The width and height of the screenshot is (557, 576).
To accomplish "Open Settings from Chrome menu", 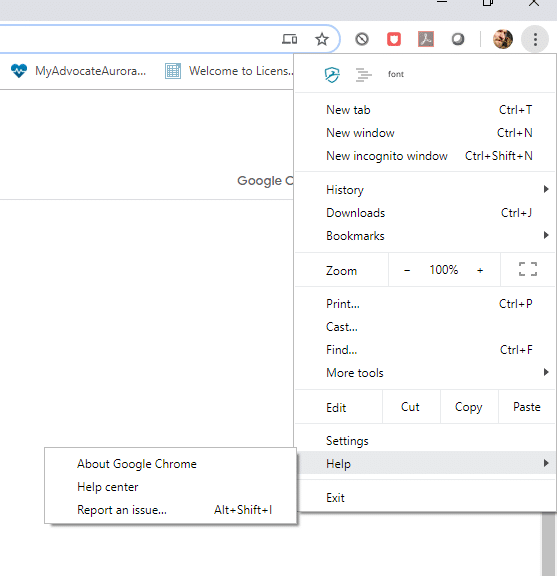I will pos(425,440).
